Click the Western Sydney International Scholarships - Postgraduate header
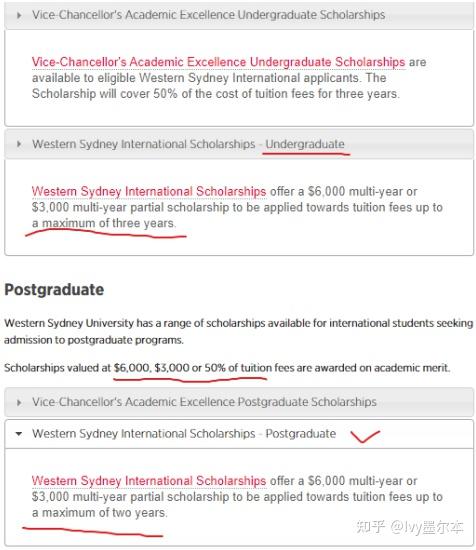Screen dimensions: 476x550 pos(239,434)
